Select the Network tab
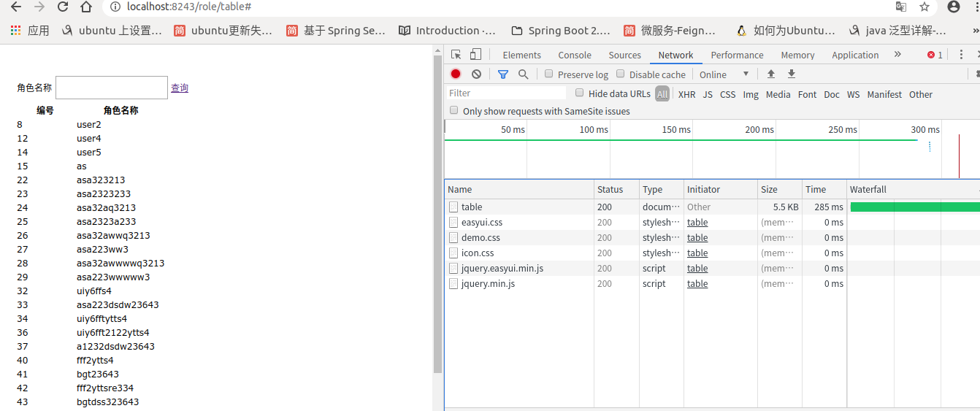Image resolution: width=980 pixels, height=411 pixels. click(x=675, y=55)
